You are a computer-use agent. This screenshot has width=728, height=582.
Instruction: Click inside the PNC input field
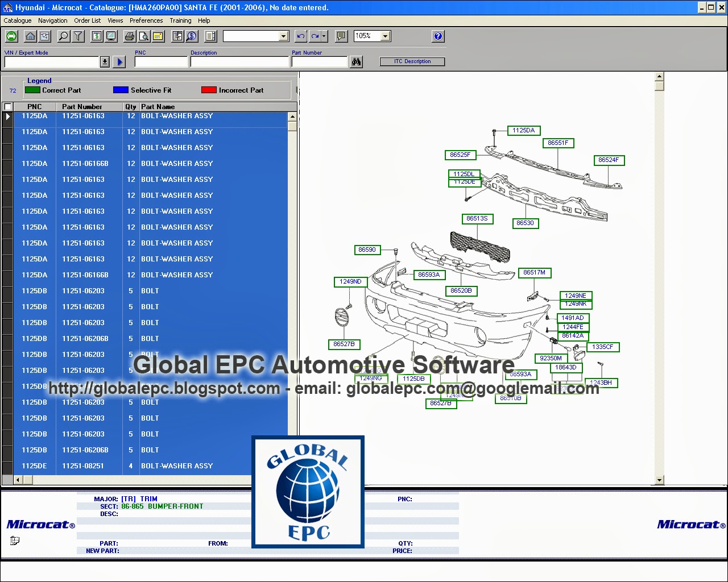[x=161, y=61]
